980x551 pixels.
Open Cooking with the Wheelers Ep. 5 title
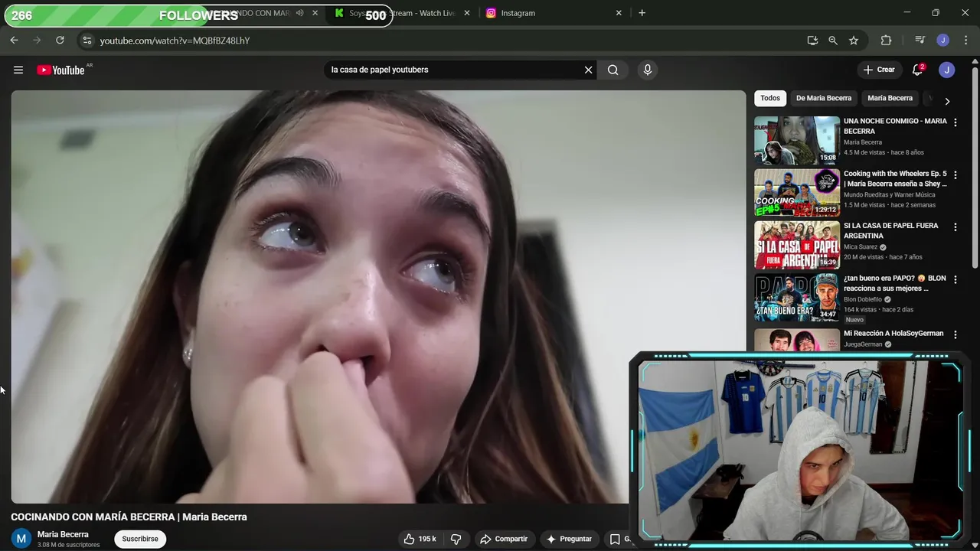pos(895,178)
